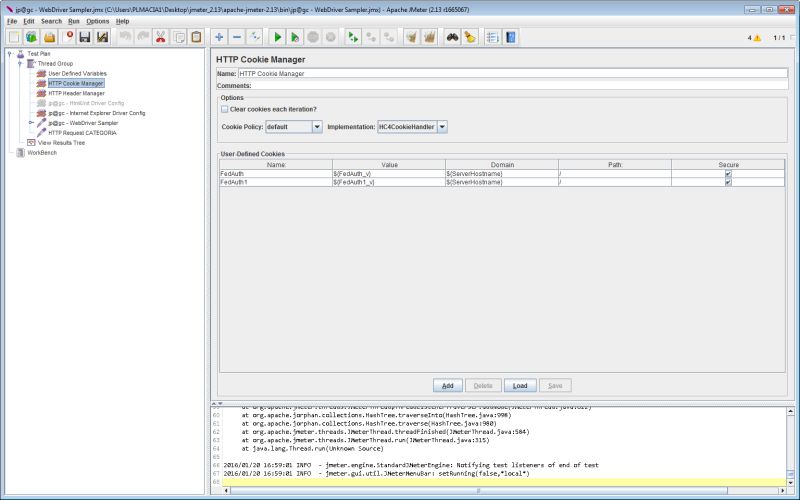Image resolution: width=800 pixels, height=500 pixels.
Task: Open the Search menu
Action: pyautogui.click(x=51, y=21)
